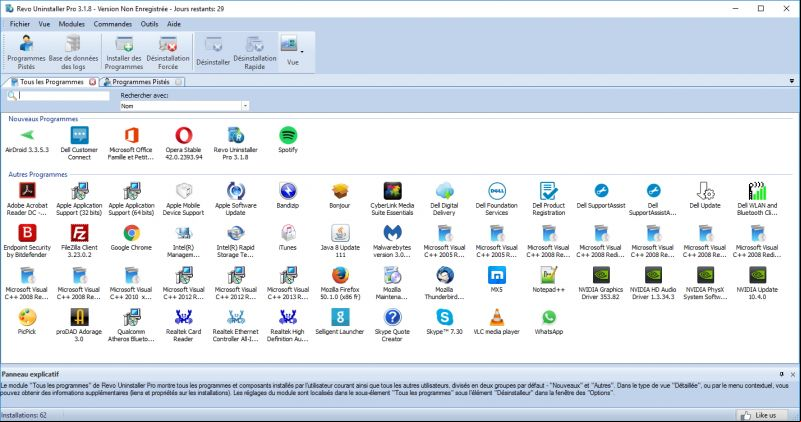The width and height of the screenshot is (801, 422).
Task: Select Dell Customer Connect program
Action: (79, 144)
